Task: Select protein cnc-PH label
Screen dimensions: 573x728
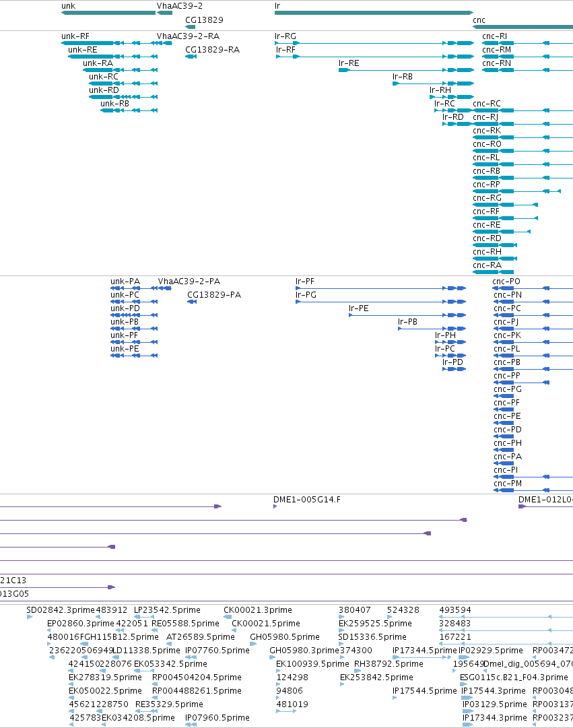Action: point(508,443)
